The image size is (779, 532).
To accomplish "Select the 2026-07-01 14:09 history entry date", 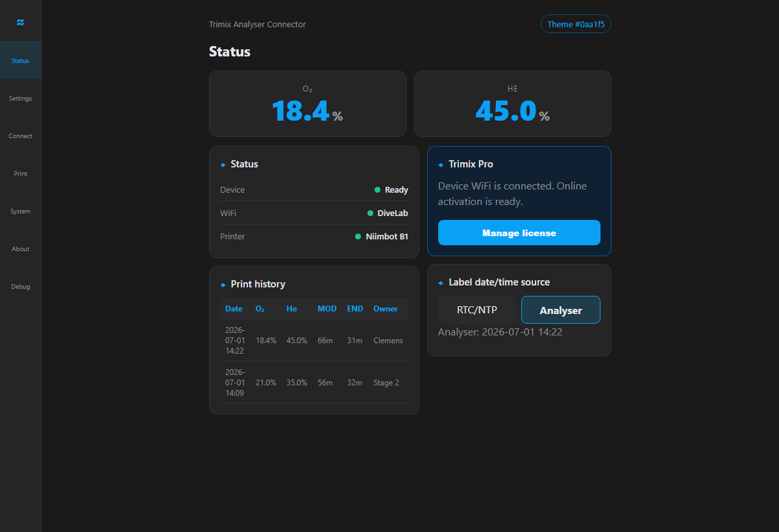I will (235, 382).
